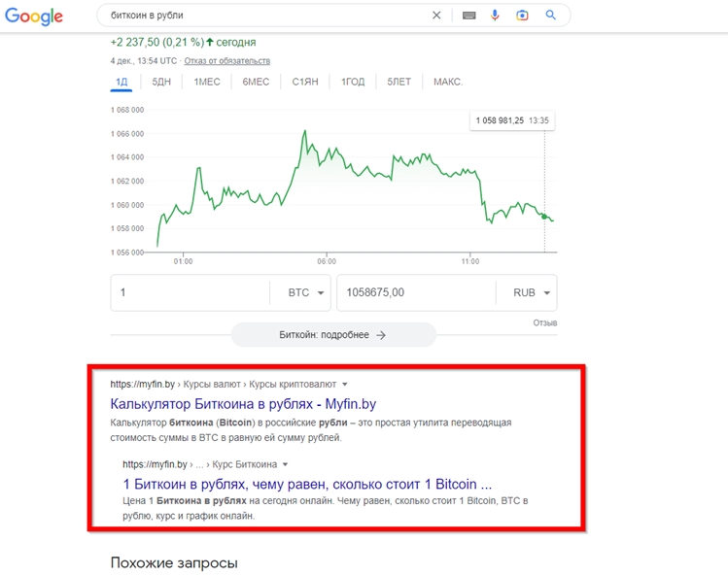
Task: Click the BTC amount input field
Action: 190,292
